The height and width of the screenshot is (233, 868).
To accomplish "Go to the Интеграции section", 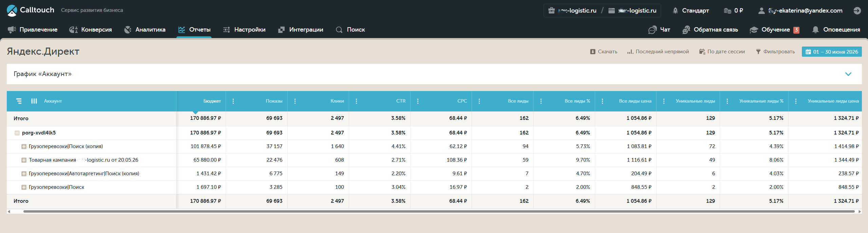I will click(300, 30).
